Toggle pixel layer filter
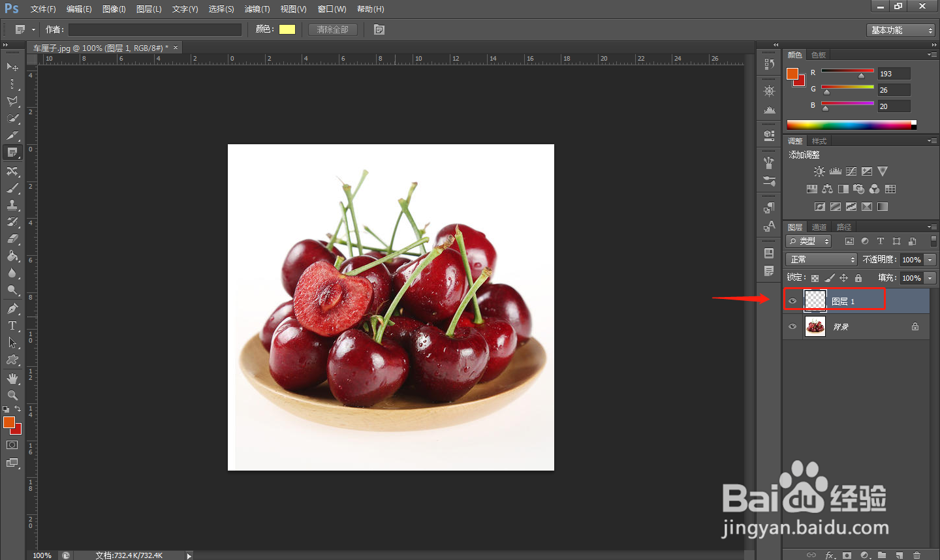 pyautogui.click(x=849, y=241)
